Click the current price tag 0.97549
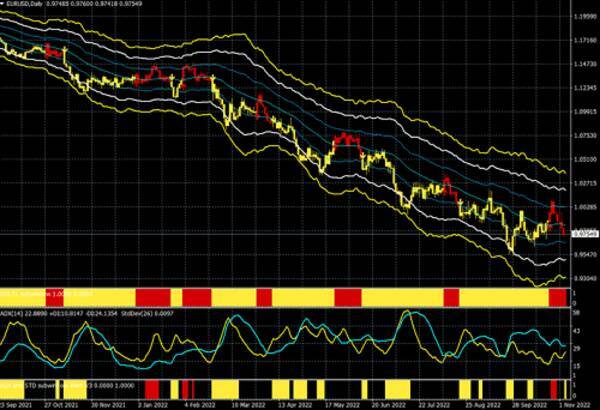This screenshot has width=600, height=410. tap(583, 234)
